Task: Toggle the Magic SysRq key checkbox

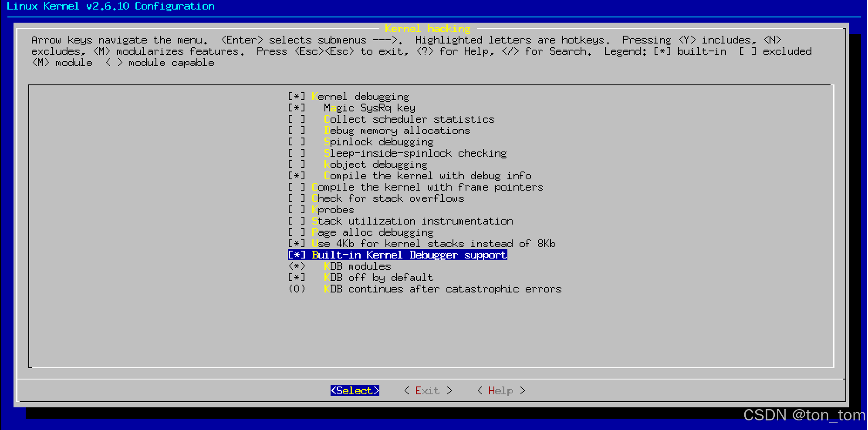Action: (x=297, y=107)
